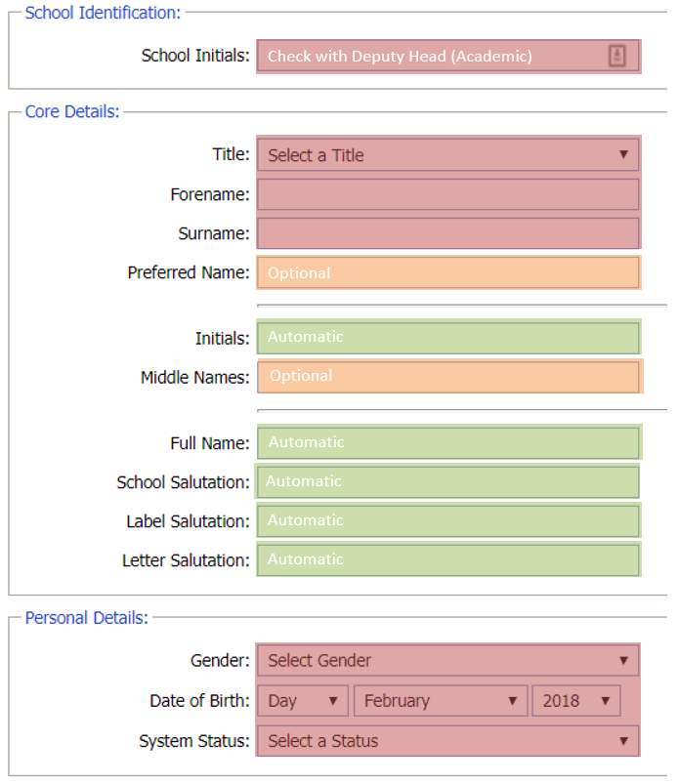The height and width of the screenshot is (784, 678).
Task: Click the Forename text field
Action: click(x=447, y=194)
